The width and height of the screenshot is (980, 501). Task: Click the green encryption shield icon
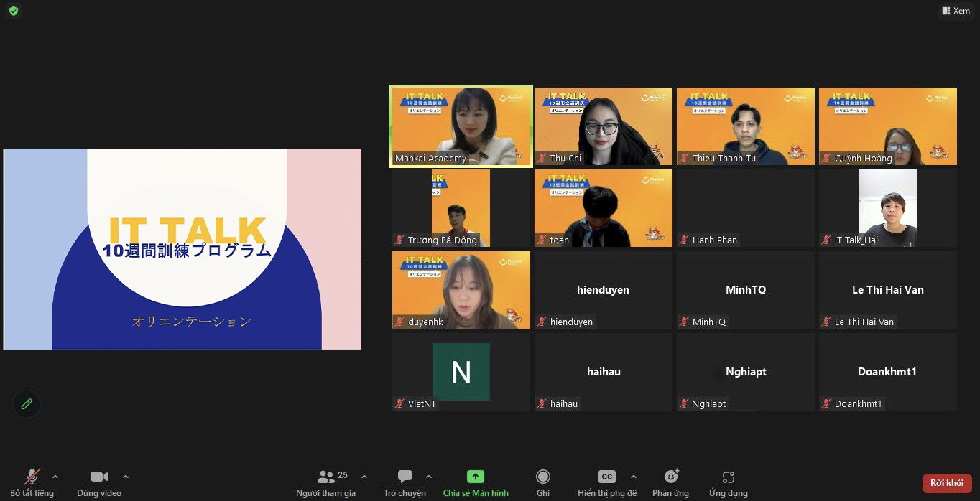14,11
